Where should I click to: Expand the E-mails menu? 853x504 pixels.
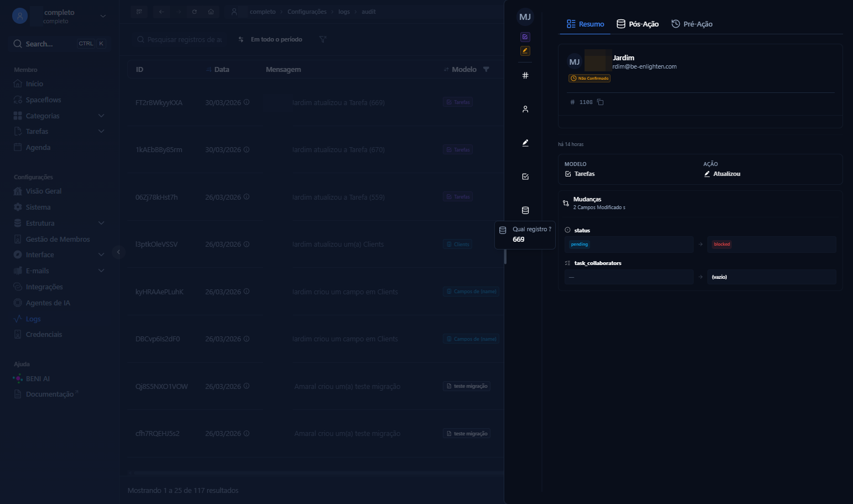[x=101, y=271]
